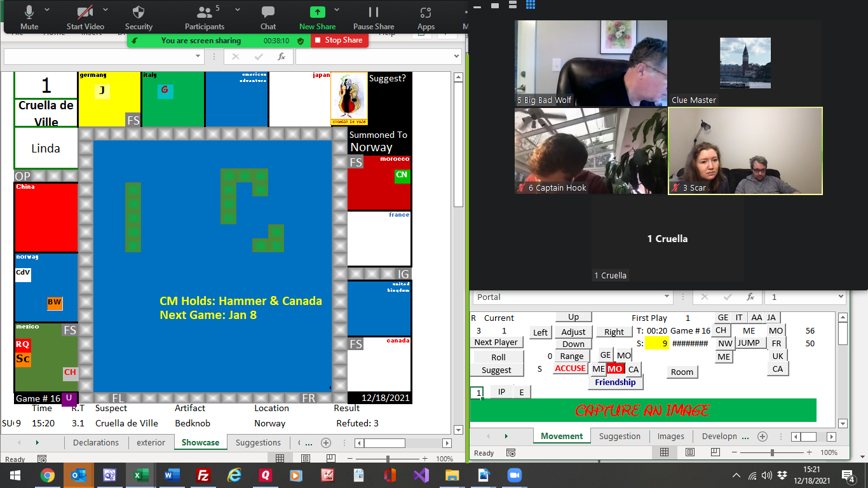Click the red ACCUSE button
The width and height of the screenshot is (868, 488).
[x=570, y=369]
